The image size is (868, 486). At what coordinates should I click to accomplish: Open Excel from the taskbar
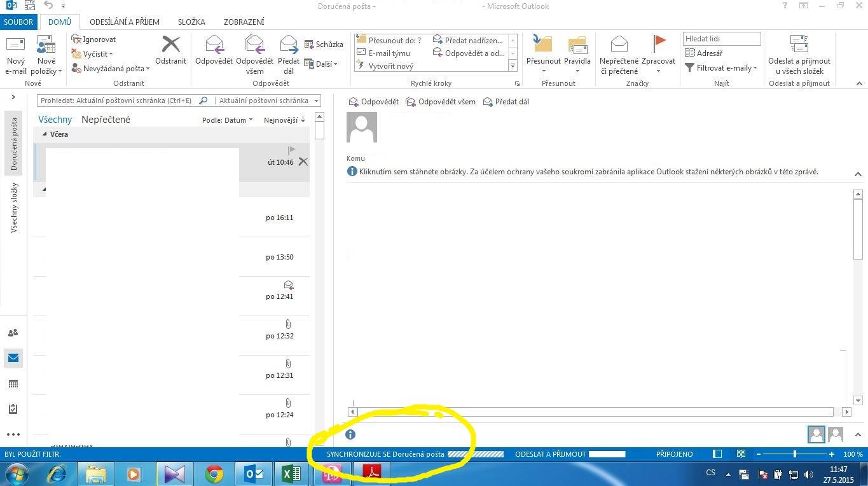291,474
